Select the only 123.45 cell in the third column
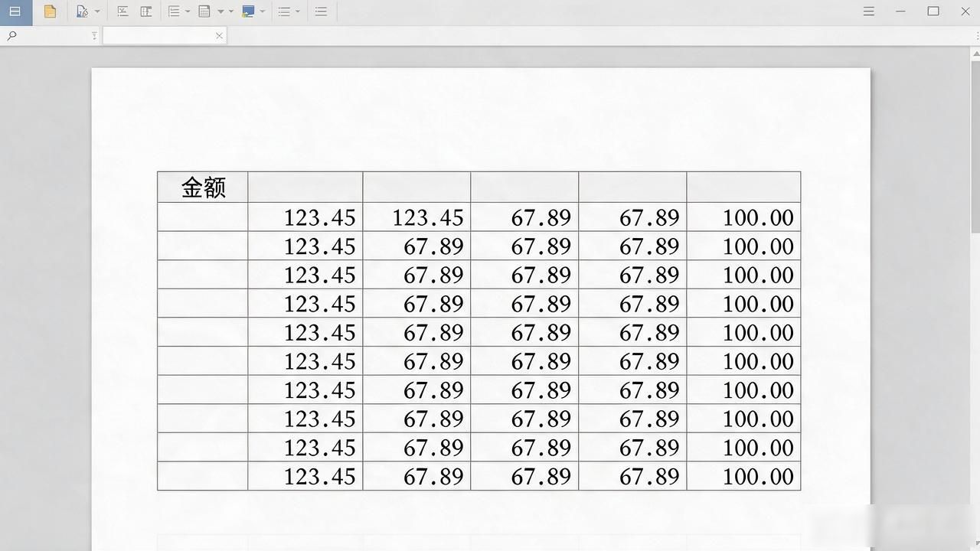Image resolution: width=980 pixels, height=551 pixels. point(416,217)
